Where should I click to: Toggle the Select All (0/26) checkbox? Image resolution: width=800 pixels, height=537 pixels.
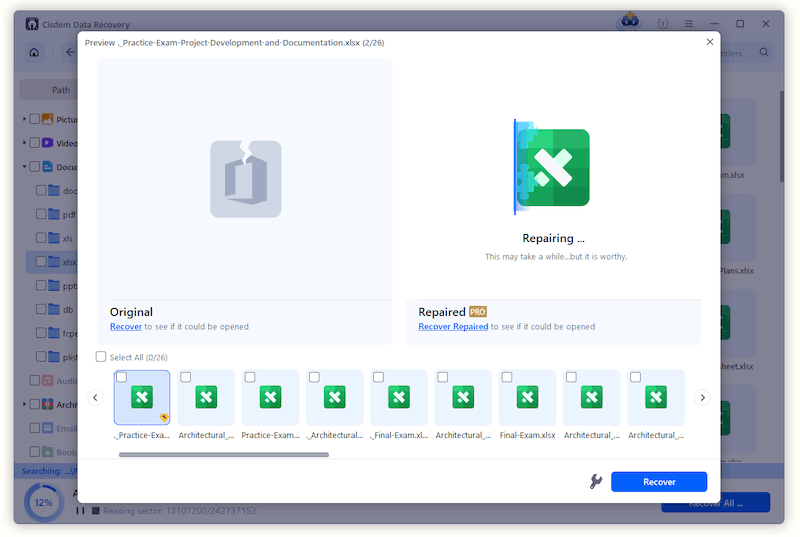[101, 356]
